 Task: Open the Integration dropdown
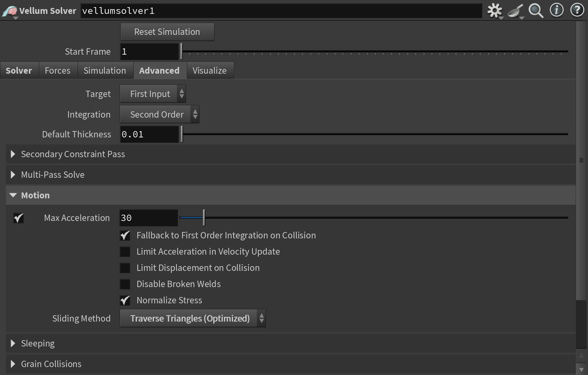(x=159, y=114)
